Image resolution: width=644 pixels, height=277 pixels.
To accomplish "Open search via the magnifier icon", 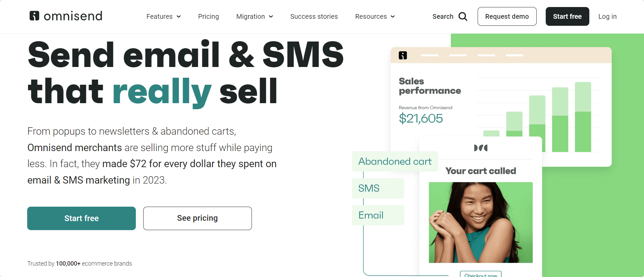I will (x=464, y=16).
